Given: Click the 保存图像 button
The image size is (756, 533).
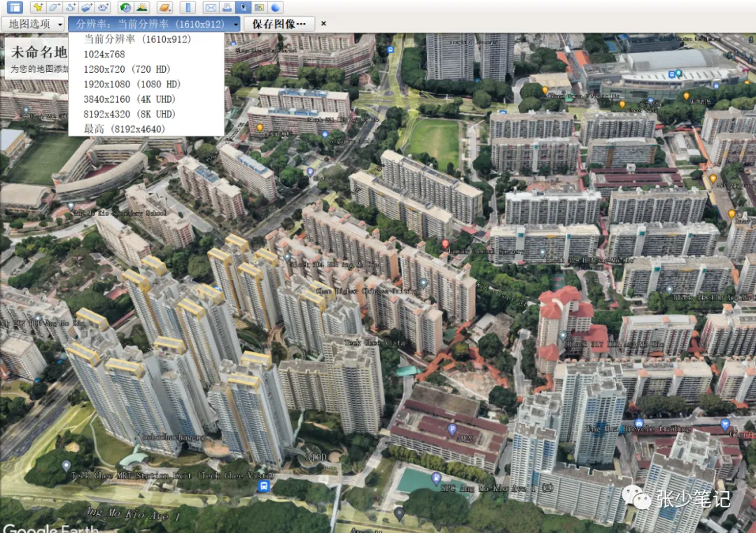Looking at the screenshot, I should [279, 24].
